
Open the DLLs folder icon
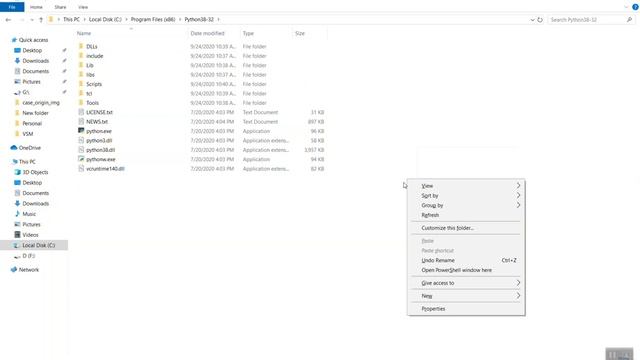pyautogui.click(x=81, y=46)
